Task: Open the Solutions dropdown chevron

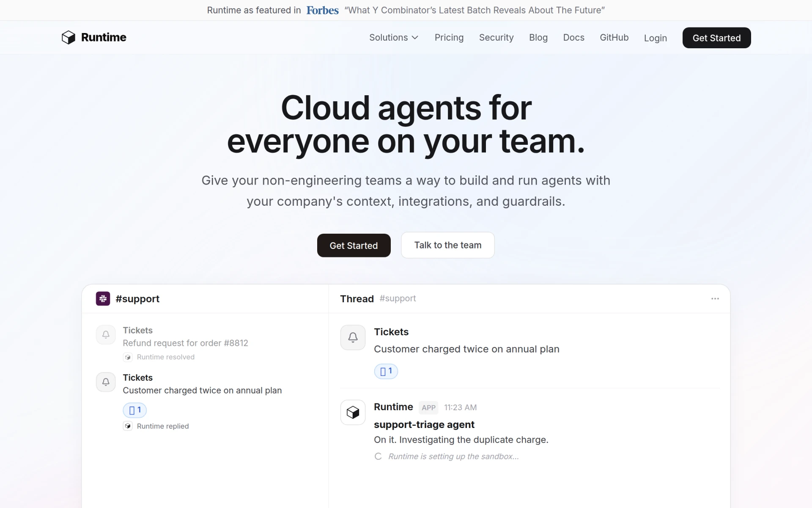Action: click(x=415, y=38)
